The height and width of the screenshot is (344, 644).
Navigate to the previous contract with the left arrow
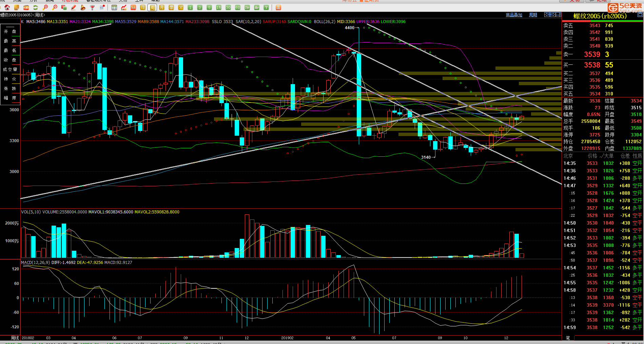pyautogui.click(x=547, y=15)
